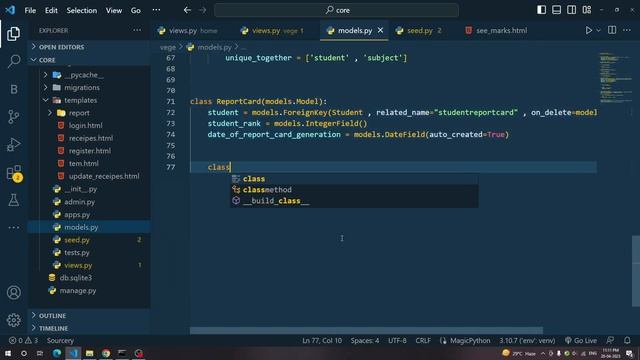Open db.sqlite3 in explorer

point(89,278)
